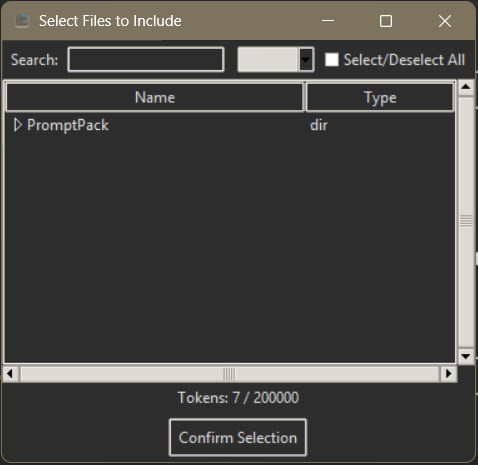The image size is (478, 465).
Task: Click the vertical scrollbar up arrow
Action: (466, 87)
